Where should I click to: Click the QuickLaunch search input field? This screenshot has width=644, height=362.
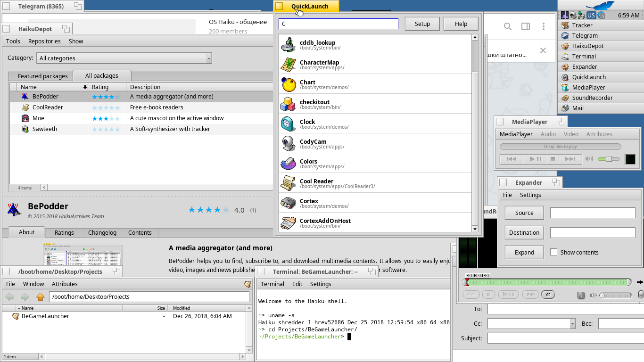tap(339, 24)
